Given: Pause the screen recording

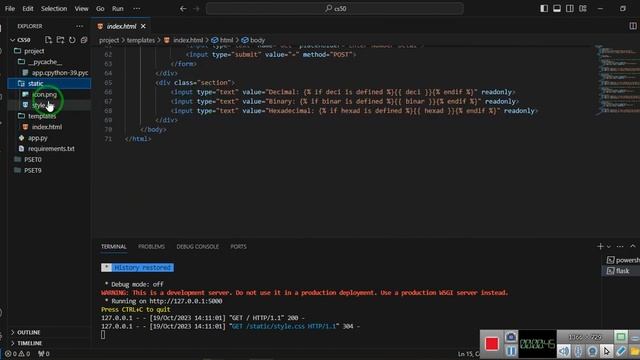Looking at the screenshot, I should coord(511,351).
